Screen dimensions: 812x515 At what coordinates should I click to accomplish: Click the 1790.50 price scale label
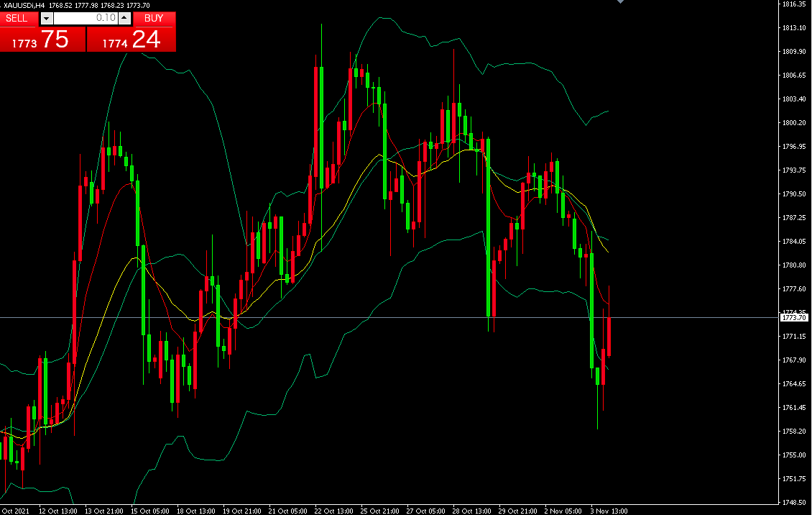click(794, 194)
